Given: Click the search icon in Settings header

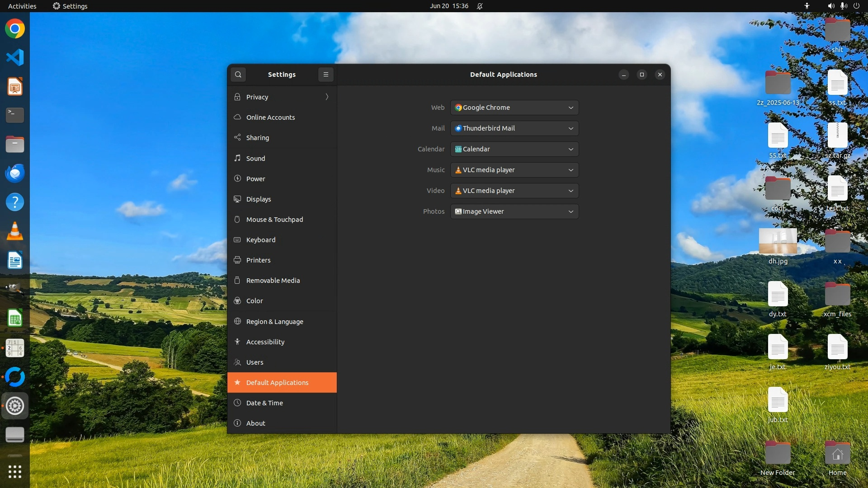Looking at the screenshot, I should pyautogui.click(x=238, y=75).
